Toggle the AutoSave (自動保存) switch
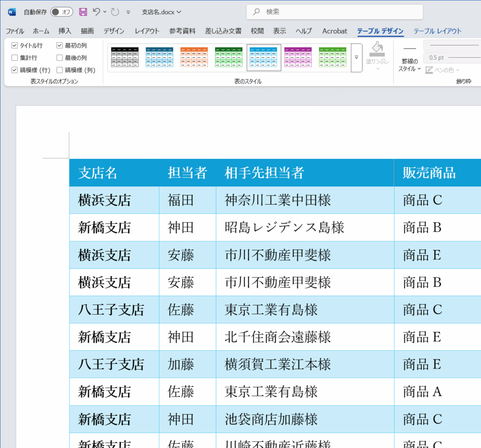The image size is (481, 448). click(x=62, y=12)
